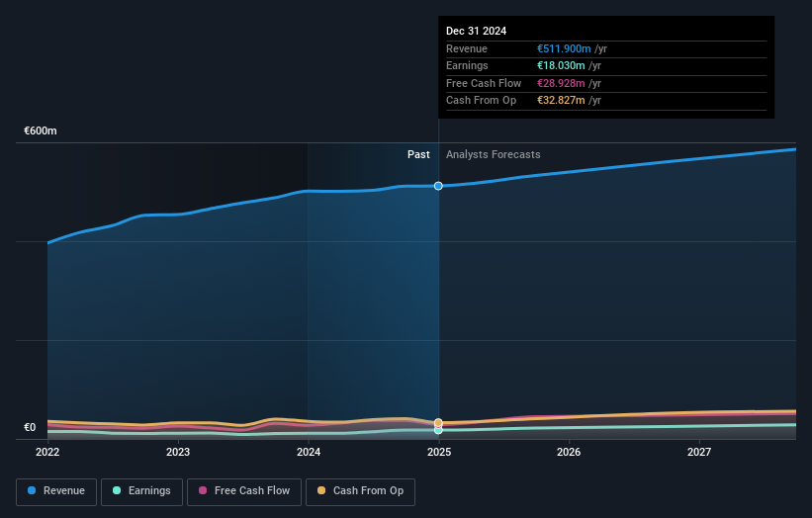Click the €0 y-axis label
Image resolution: width=812 pixels, height=518 pixels.
(x=30, y=427)
